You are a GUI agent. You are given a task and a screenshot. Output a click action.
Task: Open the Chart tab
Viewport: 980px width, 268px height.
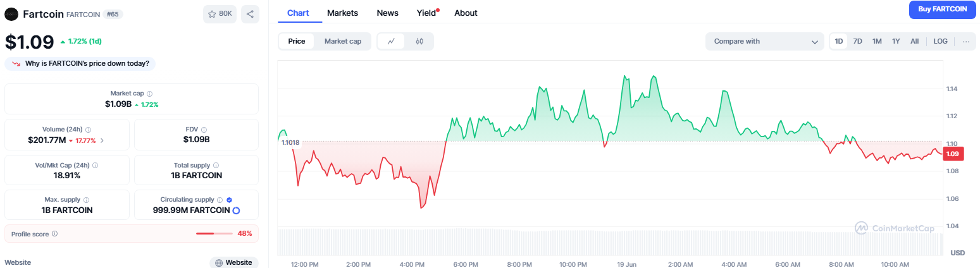[x=297, y=13]
